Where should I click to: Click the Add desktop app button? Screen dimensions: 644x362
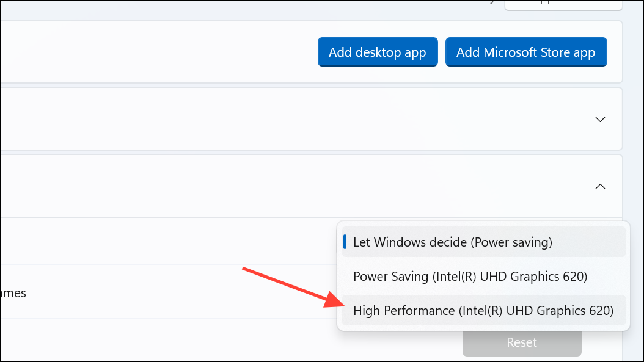(x=378, y=52)
